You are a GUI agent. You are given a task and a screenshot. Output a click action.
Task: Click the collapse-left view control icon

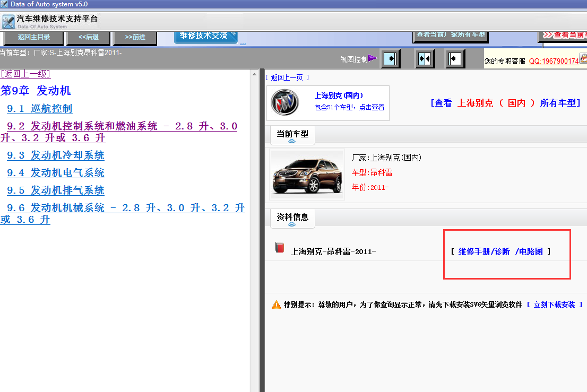(455, 59)
